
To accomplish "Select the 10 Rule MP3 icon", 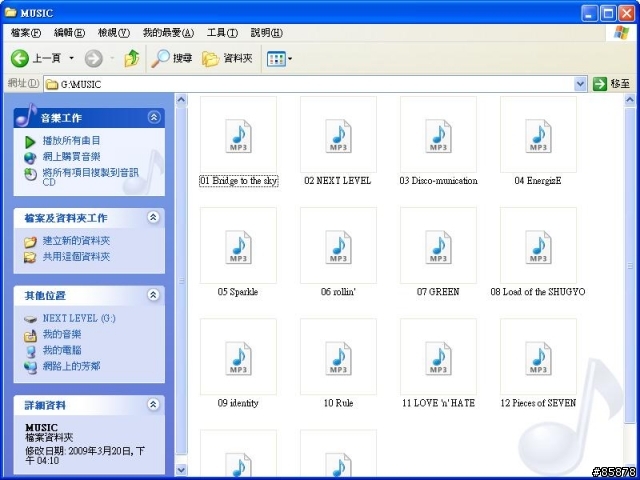I will coord(338,357).
